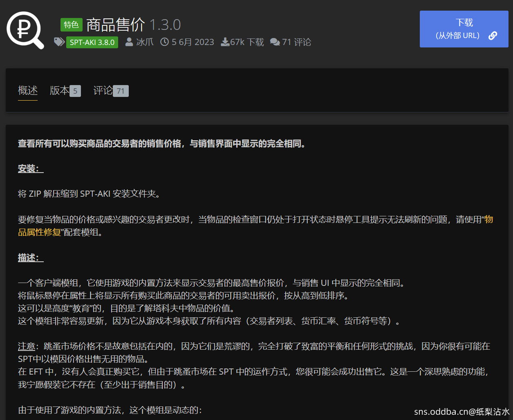Click the bold summary line starting 查看所有可以购买商品
This screenshot has height=420, width=513.
point(162,144)
